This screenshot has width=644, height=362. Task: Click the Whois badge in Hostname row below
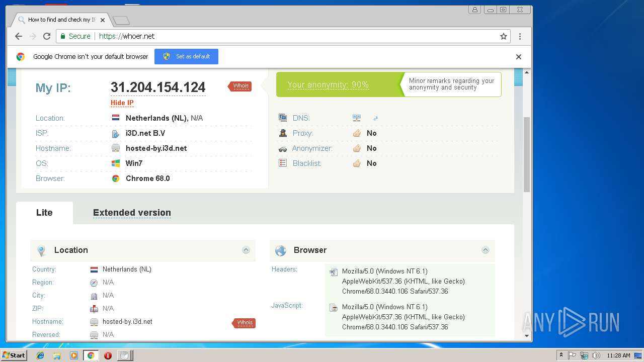tap(244, 323)
